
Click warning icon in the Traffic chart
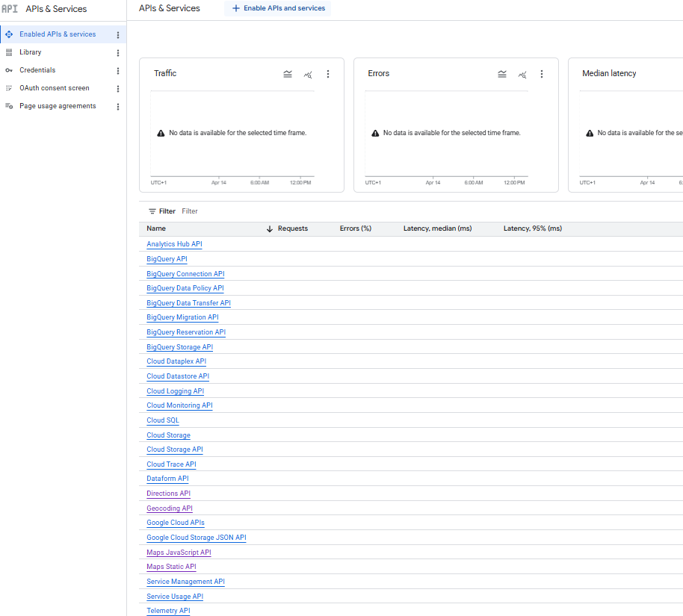click(x=161, y=133)
